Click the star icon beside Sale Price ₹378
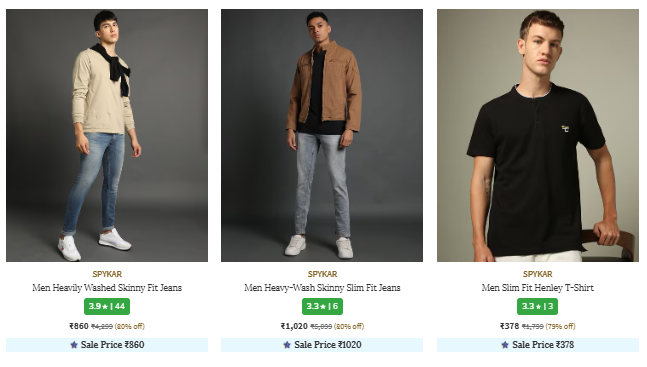The height and width of the screenshot is (367, 647). point(505,345)
